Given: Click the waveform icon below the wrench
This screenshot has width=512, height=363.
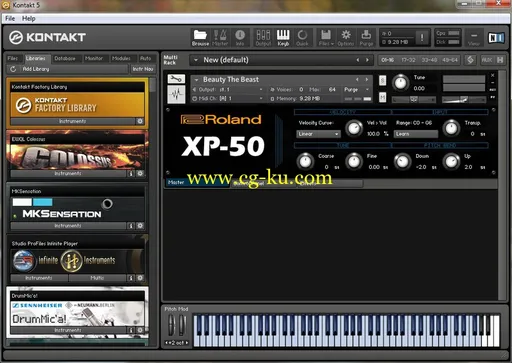Looking at the screenshot, I should click(176, 94).
